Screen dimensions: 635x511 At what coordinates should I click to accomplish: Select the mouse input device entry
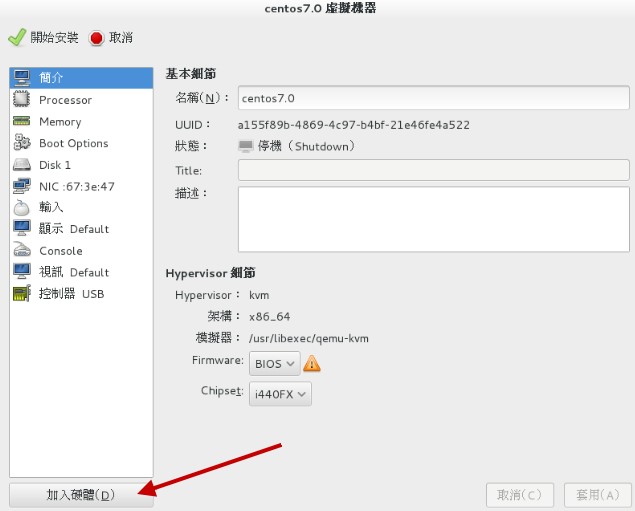pos(50,208)
